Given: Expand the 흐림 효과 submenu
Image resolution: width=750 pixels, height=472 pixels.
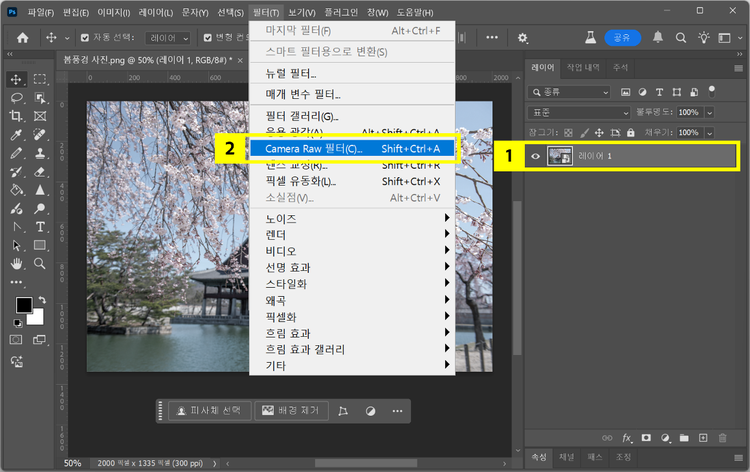Looking at the screenshot, I should [352, 333].
